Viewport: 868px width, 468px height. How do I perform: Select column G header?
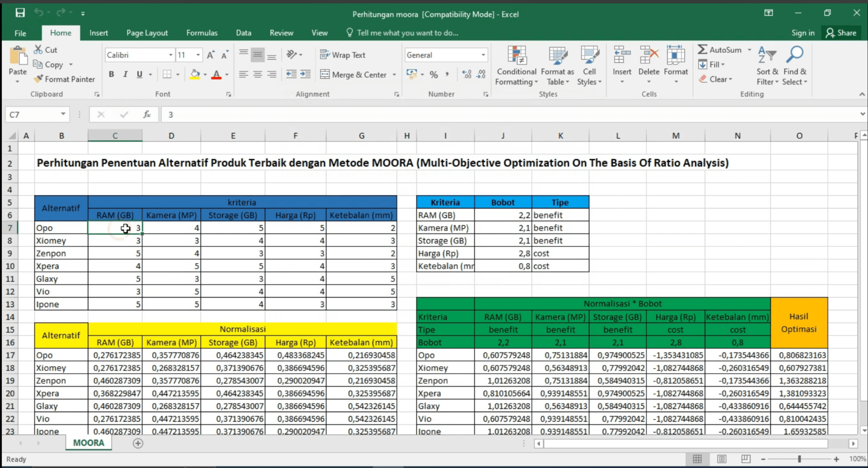(362, 136)
